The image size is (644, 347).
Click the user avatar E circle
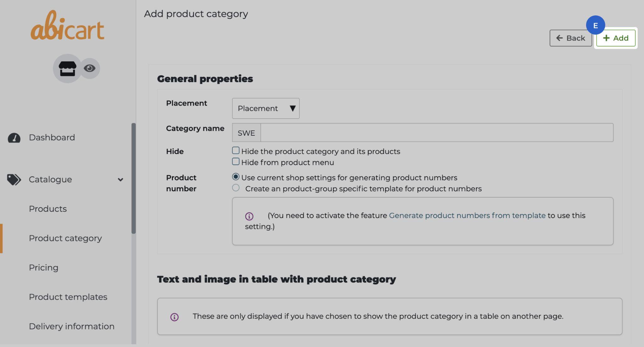[595, 25]
